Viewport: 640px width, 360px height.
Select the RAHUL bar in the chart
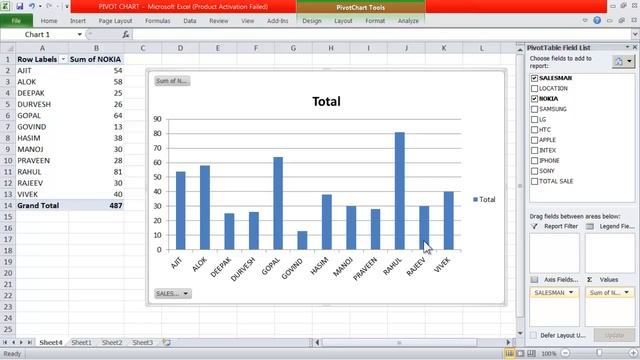pyautogui.click(x=400, y=191)
